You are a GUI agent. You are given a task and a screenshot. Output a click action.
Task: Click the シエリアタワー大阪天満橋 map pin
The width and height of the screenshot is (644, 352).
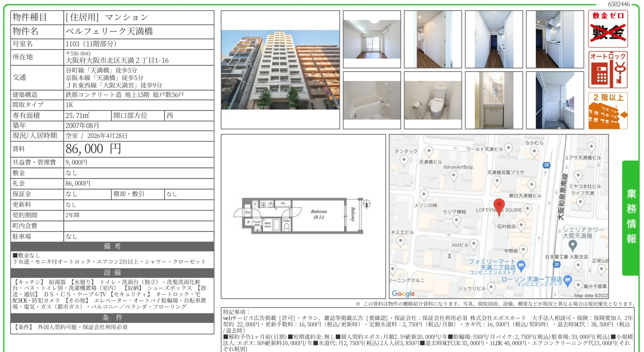pos(573,245)
